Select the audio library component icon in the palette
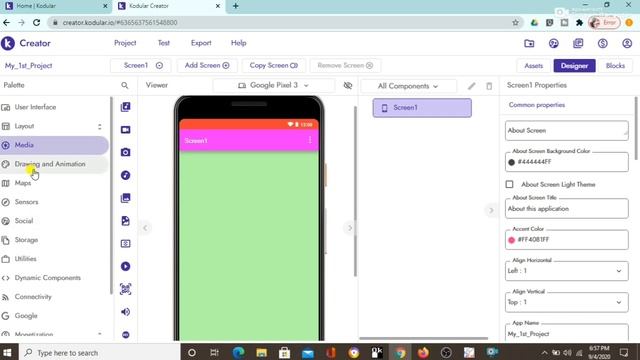 [126, 107]
